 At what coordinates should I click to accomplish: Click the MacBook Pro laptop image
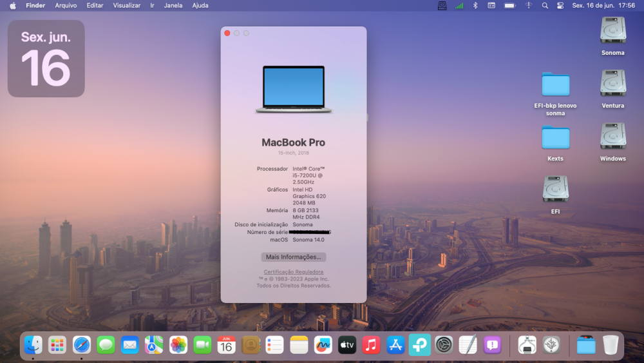pos(294,89)
